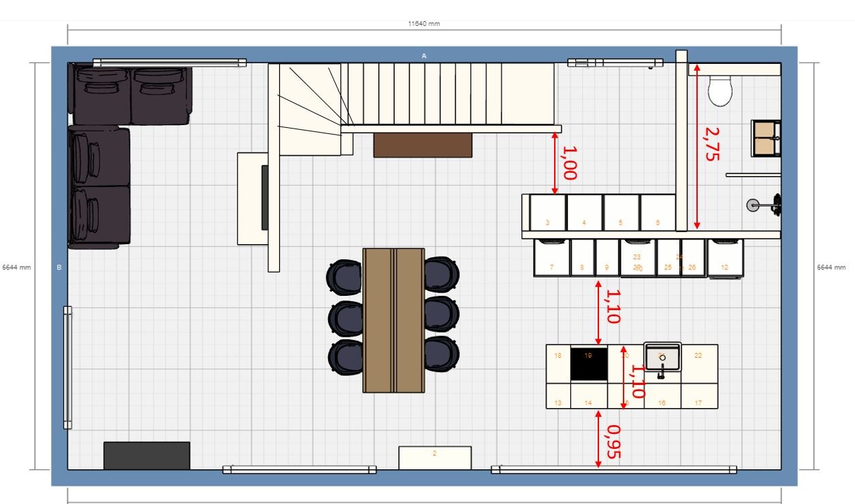Click the black TV unit at bottom left
Screen dimensions: 855x504
point(146,455)
